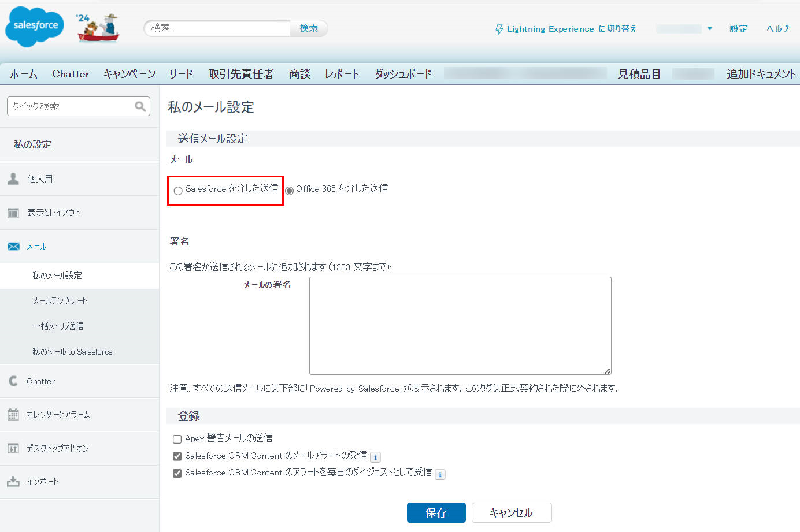800x532 pixels.
Task: Click the 表示とレイアウト panel icon
Action: (x=13, y=212)
